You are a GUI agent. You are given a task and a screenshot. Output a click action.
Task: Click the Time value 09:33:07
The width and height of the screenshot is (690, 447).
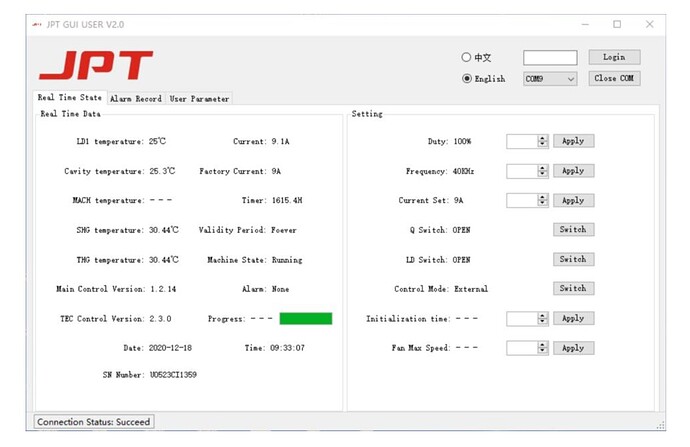point(287,348)
